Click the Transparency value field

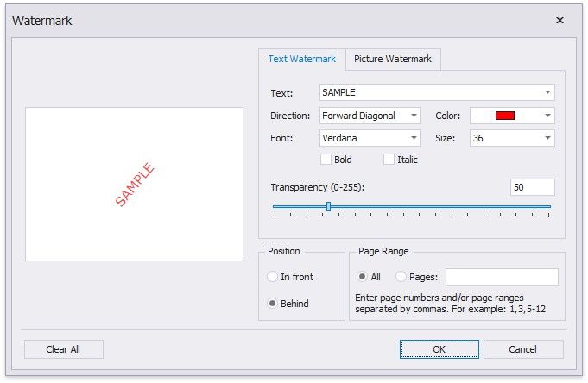coord(532,187)
